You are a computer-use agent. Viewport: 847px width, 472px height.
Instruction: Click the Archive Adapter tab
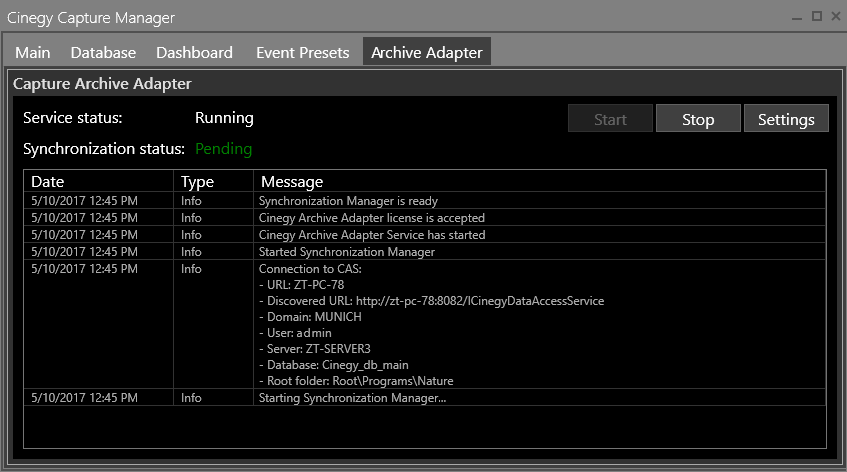click(427, 52)
